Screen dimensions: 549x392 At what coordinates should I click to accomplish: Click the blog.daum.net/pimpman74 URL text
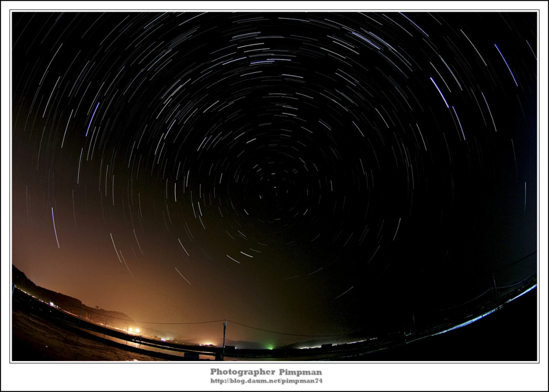(266, 381)
